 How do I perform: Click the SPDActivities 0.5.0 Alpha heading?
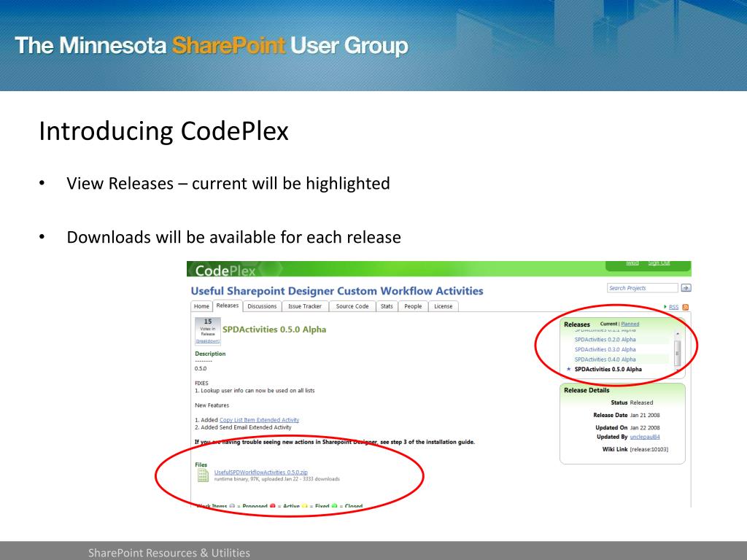(274, 330)
